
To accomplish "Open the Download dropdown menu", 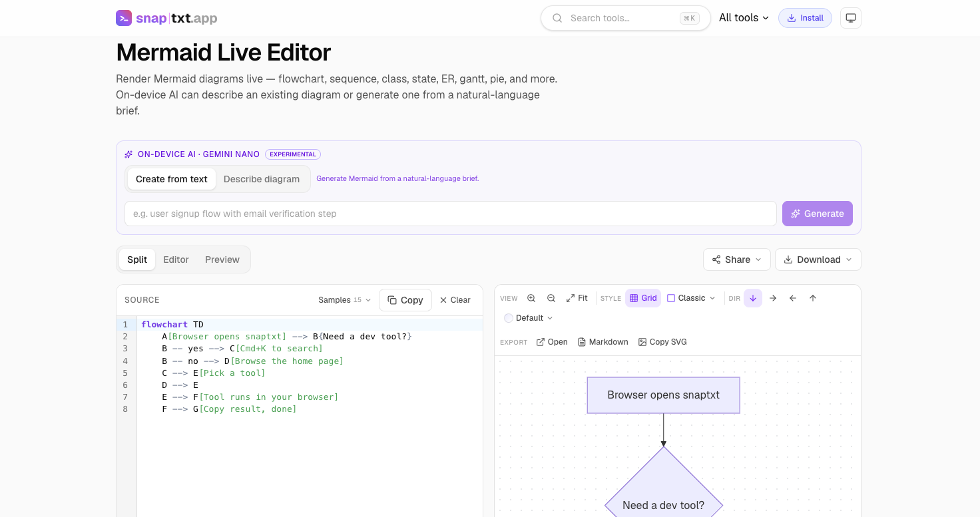I will [818, 259].
